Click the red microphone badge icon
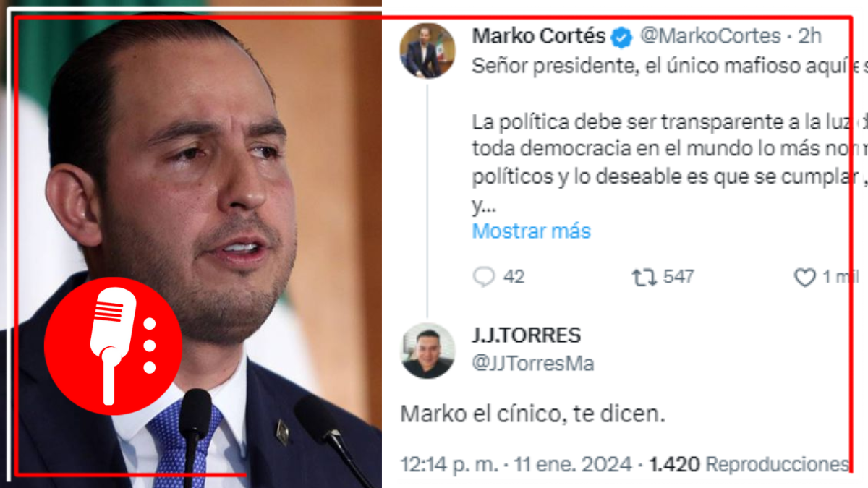The height and width of the screenshot is (488, 868). click(114, 346)
